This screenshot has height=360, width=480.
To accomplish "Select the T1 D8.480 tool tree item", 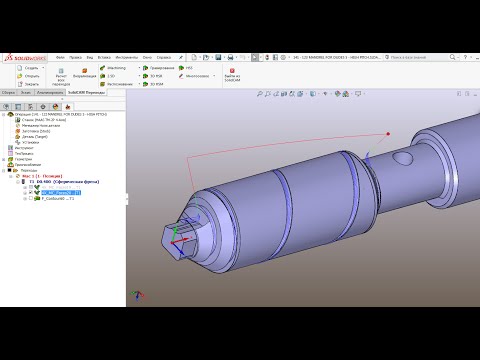I will click(x=61, y=182).
